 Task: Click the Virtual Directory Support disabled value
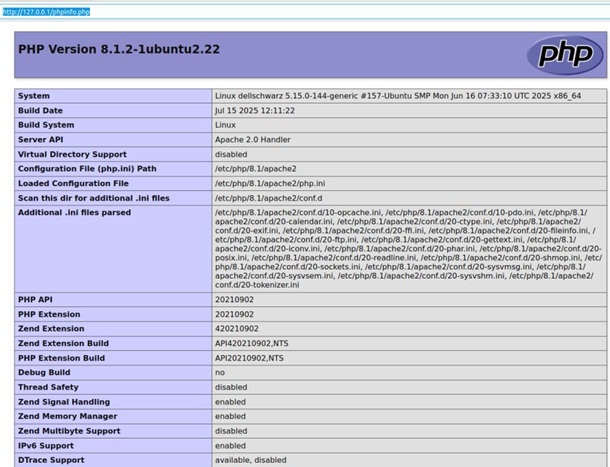(x=231, y=154)
